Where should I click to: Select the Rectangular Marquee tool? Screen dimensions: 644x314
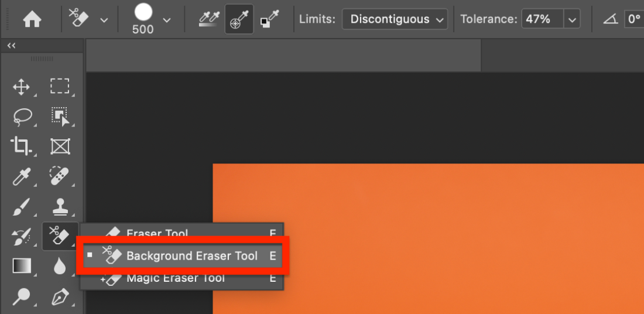click(x=59, y=87)
